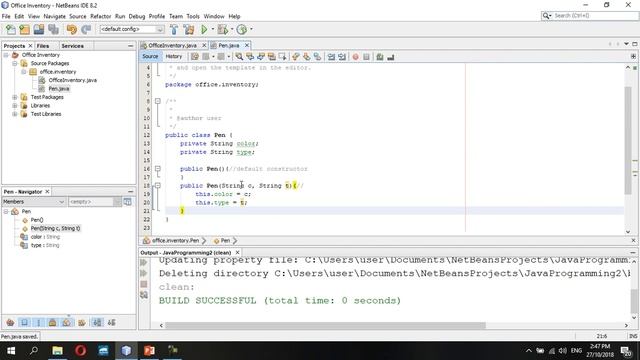Screen dimensions: 640x360
Task: Open the Navigate menu
Action: pyautogui.click(x=54, y=16)
